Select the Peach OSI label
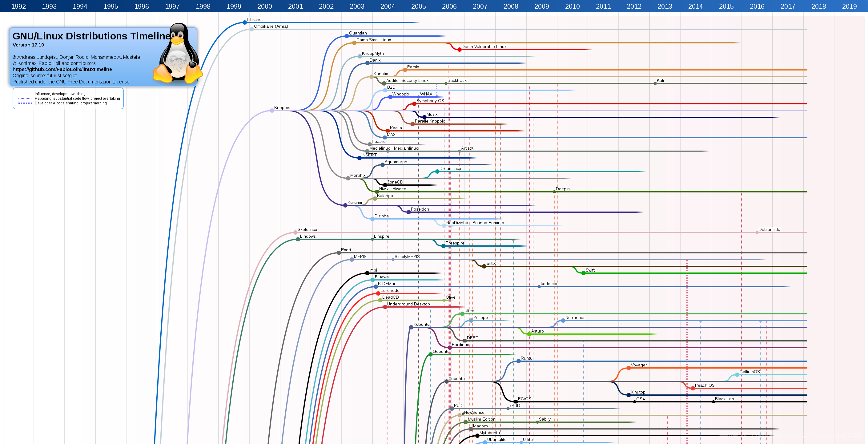The width and height of the screenshot is (868, 444). click(705, 385)
